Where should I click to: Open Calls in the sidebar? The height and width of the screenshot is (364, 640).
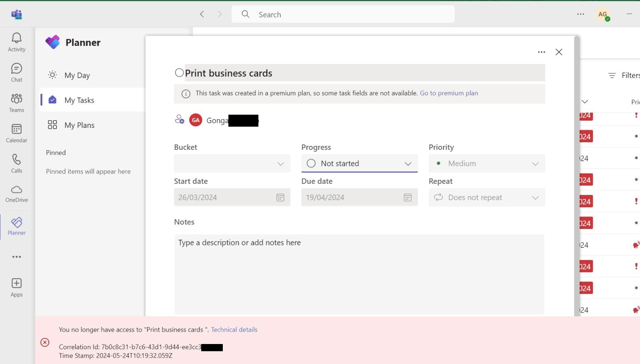16,163
